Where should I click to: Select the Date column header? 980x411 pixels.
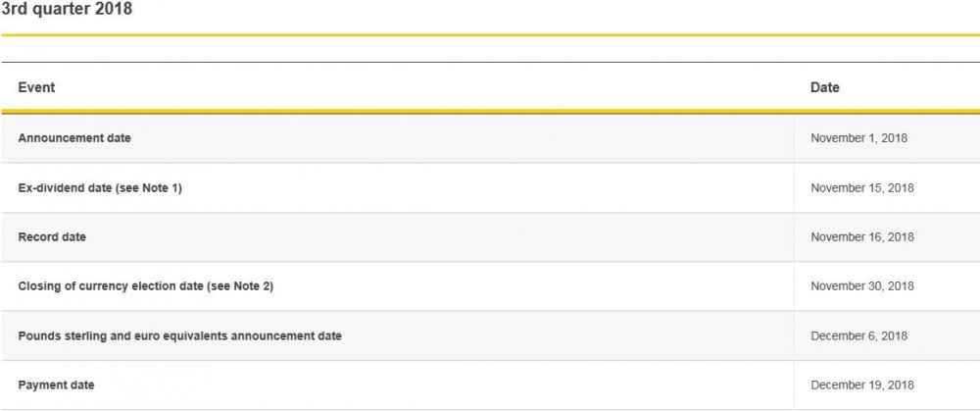(x=825, y=87)
